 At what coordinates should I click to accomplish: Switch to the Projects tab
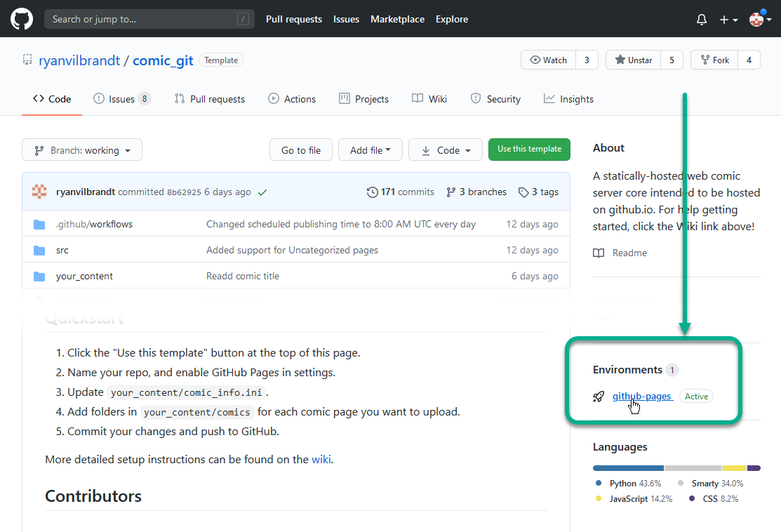click(x=363, y=99)
